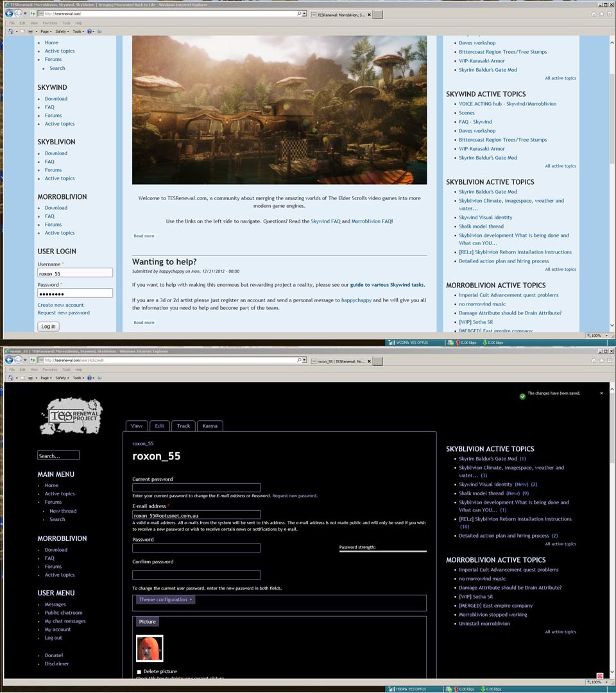Open the Safety dropdown in the top window
The width and height of the screenshot is (616, 693).
pos(62,31)
